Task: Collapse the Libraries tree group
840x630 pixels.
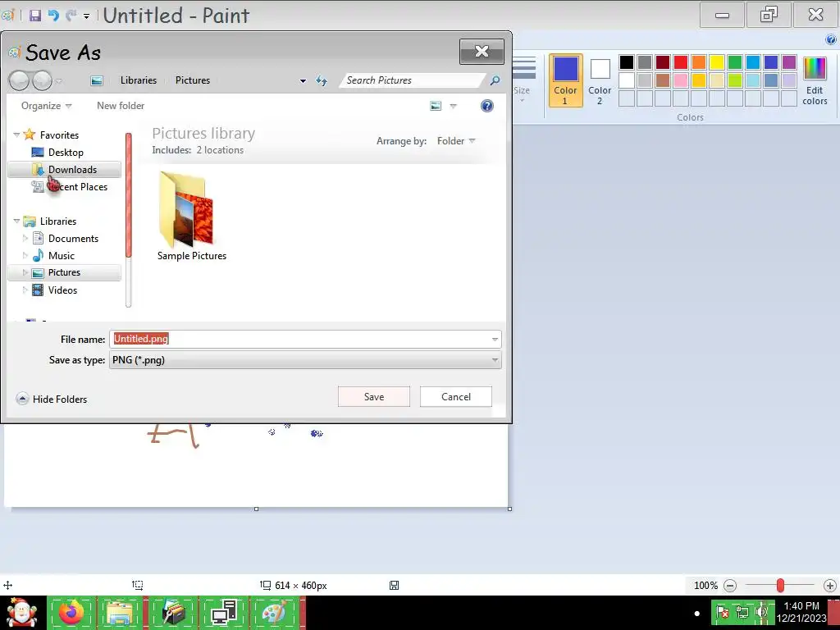Action: tap(16, 221)
